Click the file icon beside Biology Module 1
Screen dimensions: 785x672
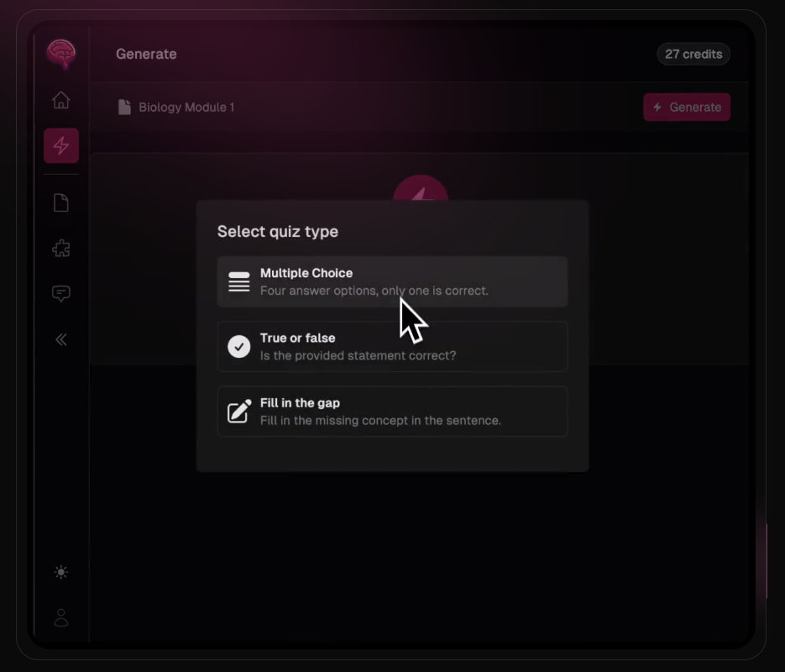(124, 108)
